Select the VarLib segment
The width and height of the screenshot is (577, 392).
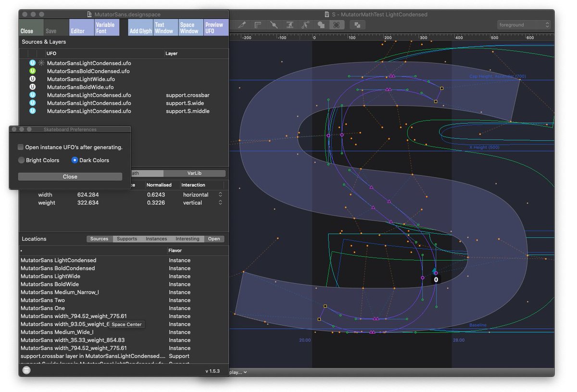click(x=194, y=173)
